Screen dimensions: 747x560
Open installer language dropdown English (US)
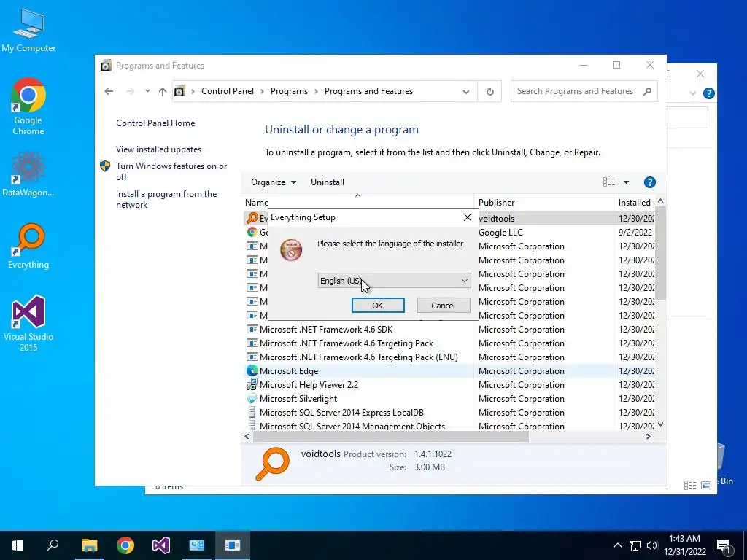(x=394, y=281)
